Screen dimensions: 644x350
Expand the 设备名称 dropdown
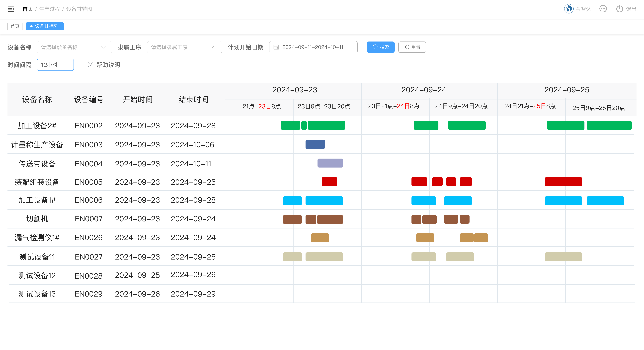coord(74,47)
